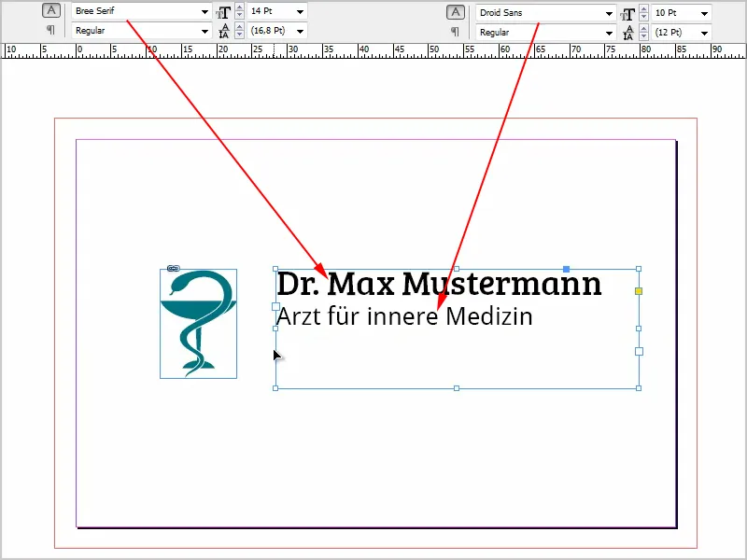Click leading icon beside (12 Pt)
This screenshot has height=560, width=747.
click(x=628, y=33)
